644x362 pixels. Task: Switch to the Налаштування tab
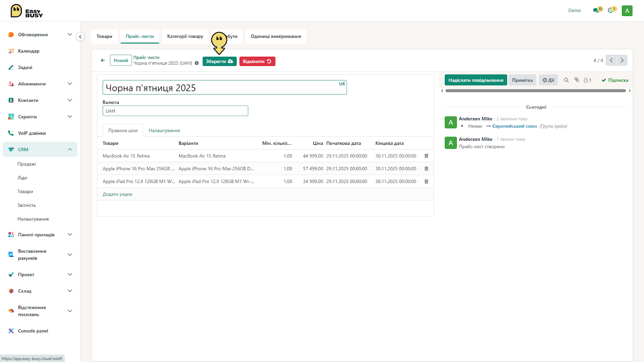pos(164,131)
